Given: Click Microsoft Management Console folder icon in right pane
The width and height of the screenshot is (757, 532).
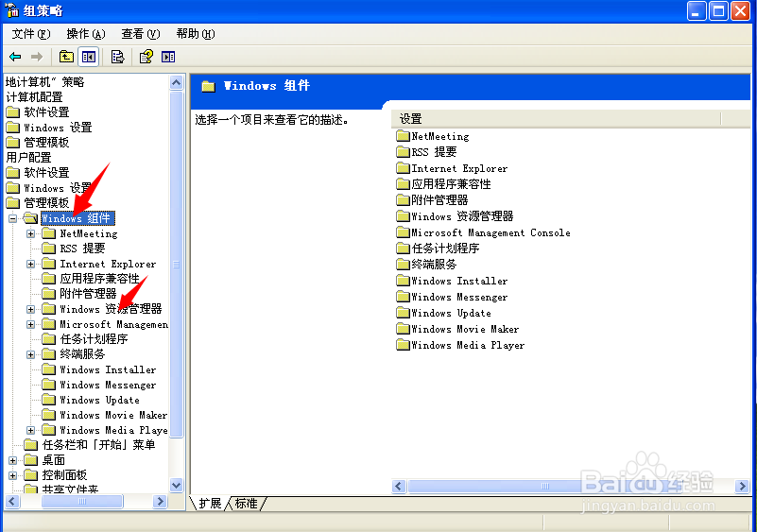Looking at the screenshot, I should click(403, 232).
